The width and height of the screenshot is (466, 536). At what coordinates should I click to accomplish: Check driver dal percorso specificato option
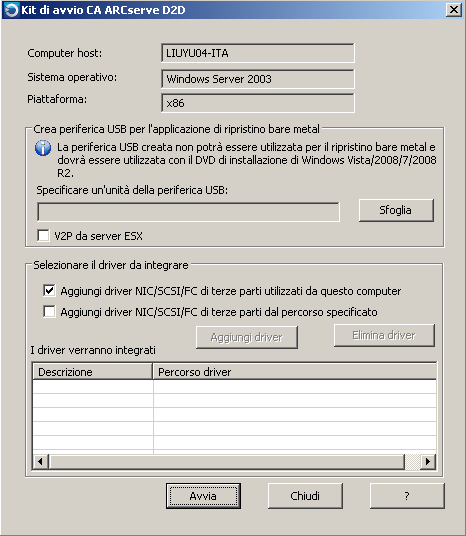click(49, 311)
